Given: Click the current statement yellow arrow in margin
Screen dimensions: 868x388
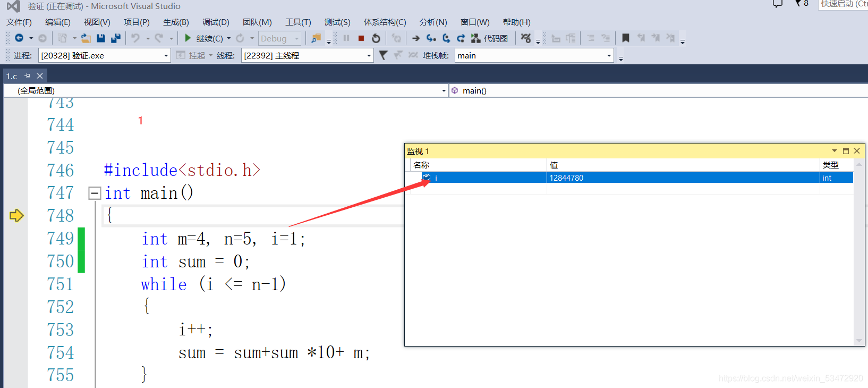Looking at the screenshot, I should click(16, 215).
